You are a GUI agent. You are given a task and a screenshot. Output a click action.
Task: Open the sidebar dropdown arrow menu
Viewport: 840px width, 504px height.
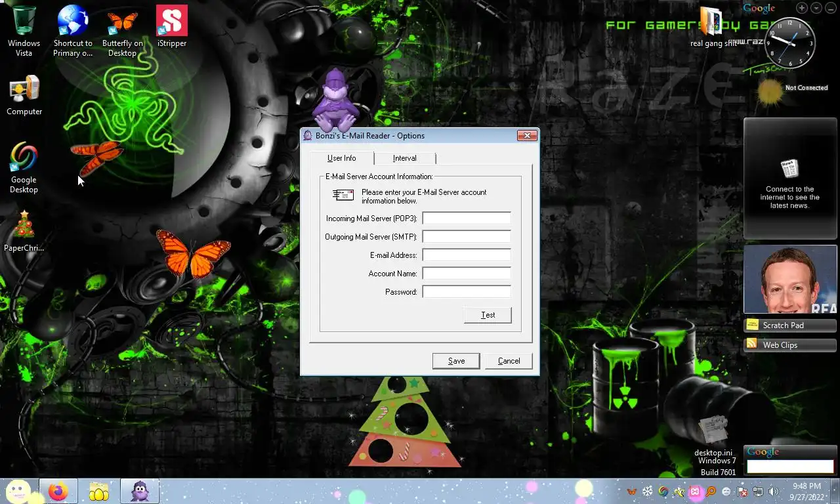coord(816,8)
